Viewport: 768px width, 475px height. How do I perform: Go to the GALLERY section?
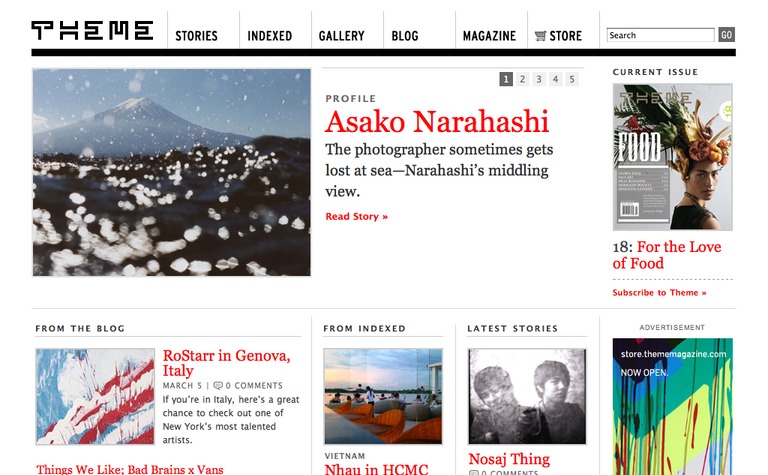click(x=341, y=36)
